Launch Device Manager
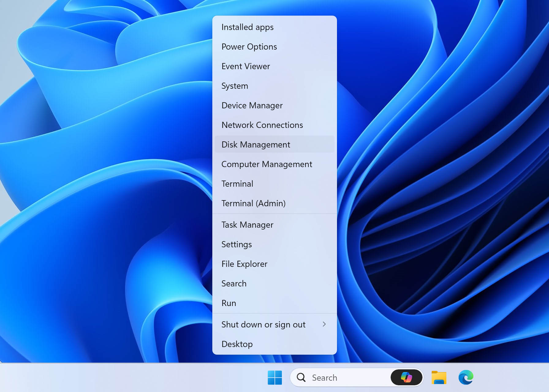 coord(252,106)
